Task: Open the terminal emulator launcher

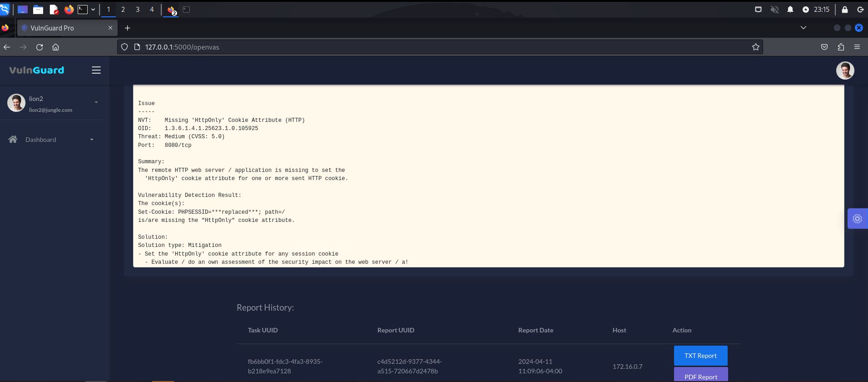Action: pyautogui.click(x=83, y=9)
